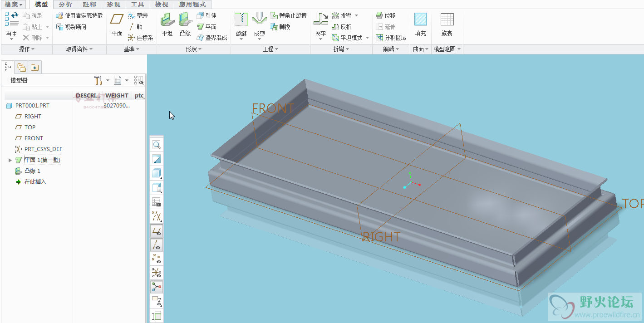644x323 pixels.
Task: Select Split Area (分割區域) tool
Action: 391,38
